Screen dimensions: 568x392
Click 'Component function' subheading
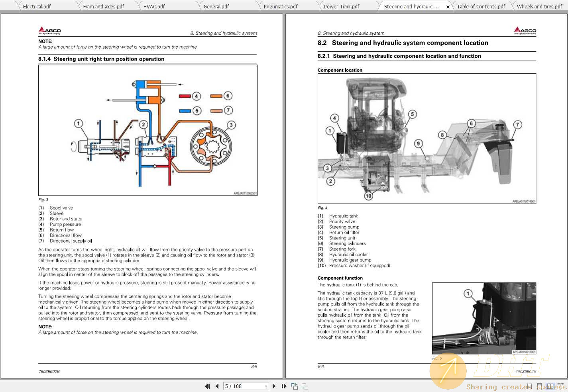pos(340,278)
